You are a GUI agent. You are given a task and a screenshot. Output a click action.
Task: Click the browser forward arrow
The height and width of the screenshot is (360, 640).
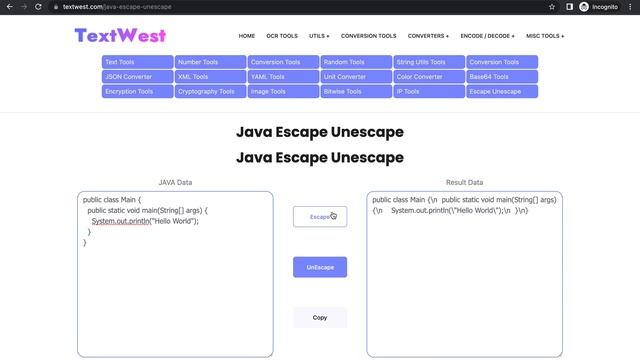click(24, 7)
